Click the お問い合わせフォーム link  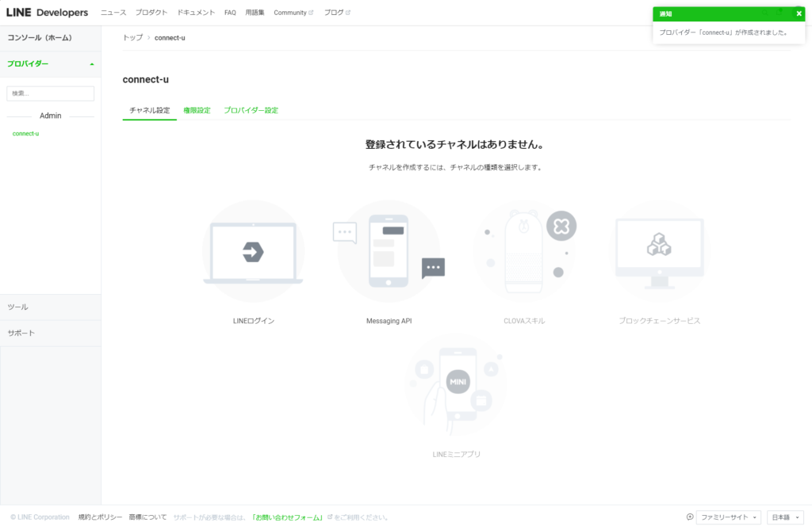[287, 517]
